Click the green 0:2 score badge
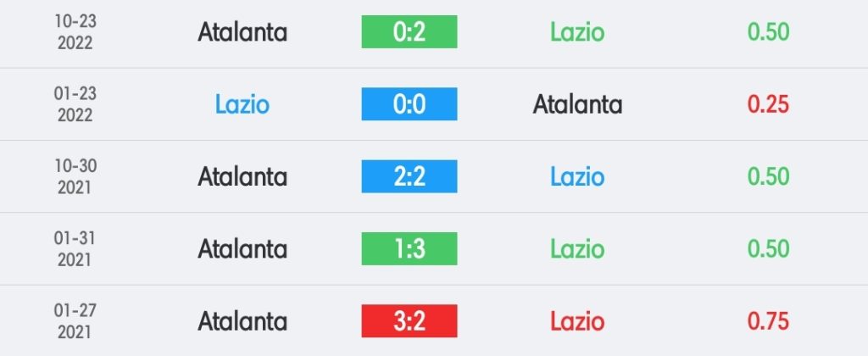Viewport: 868px width, 356px height. 409,32
